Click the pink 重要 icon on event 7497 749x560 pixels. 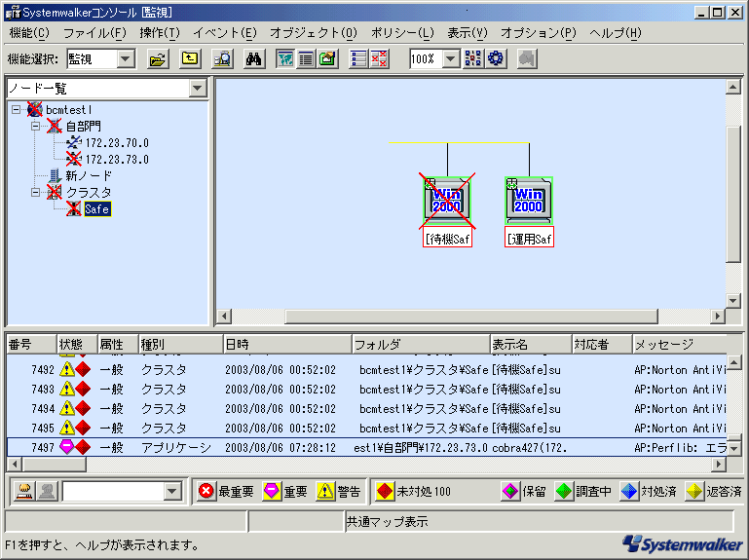[x=66, y=447]
